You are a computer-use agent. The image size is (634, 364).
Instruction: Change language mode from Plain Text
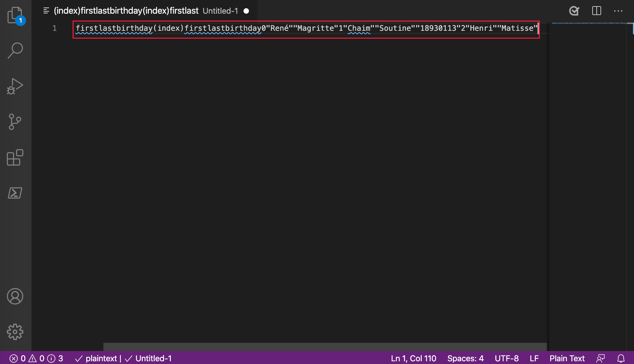tap(567, 358)
